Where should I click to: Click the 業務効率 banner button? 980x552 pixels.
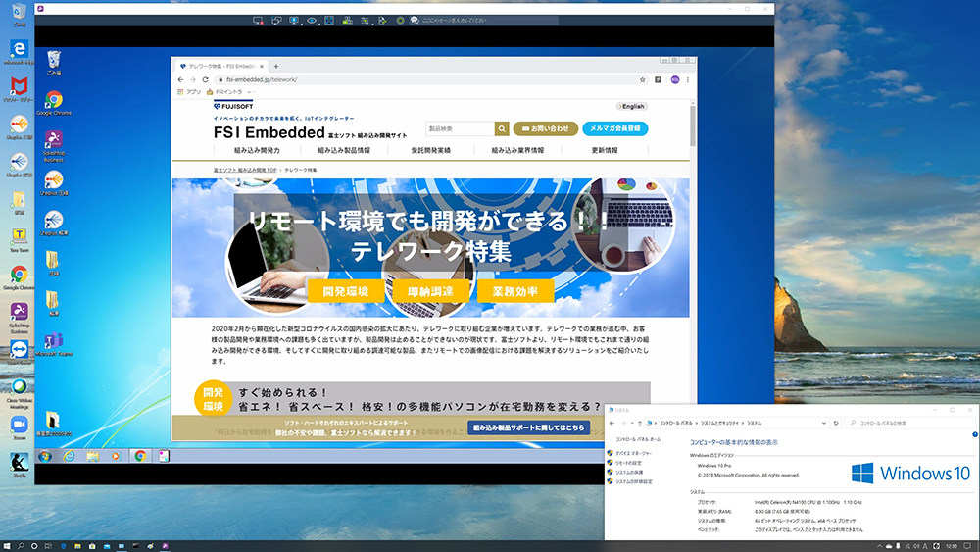(515, 291)
